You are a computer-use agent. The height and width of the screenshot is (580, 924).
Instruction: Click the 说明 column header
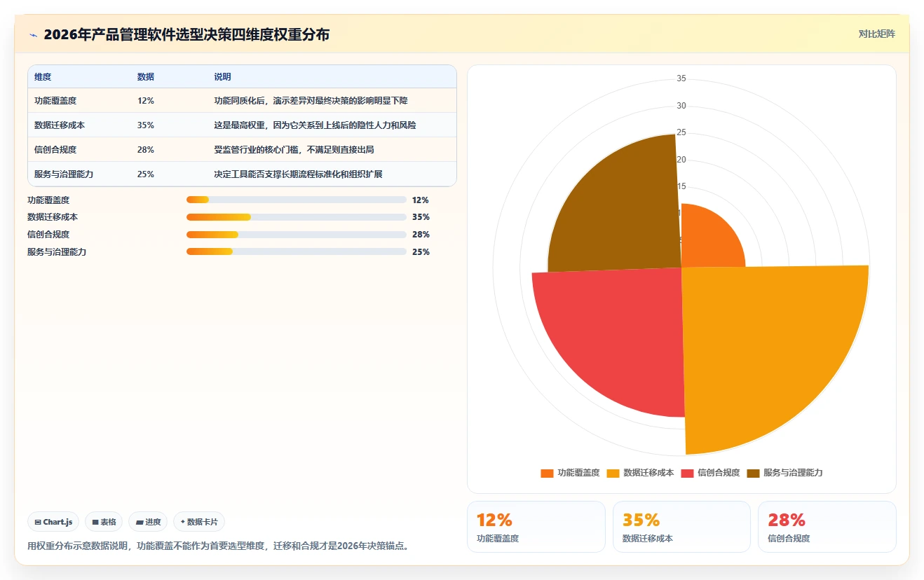pyautogui.click(x=223, y=77)
